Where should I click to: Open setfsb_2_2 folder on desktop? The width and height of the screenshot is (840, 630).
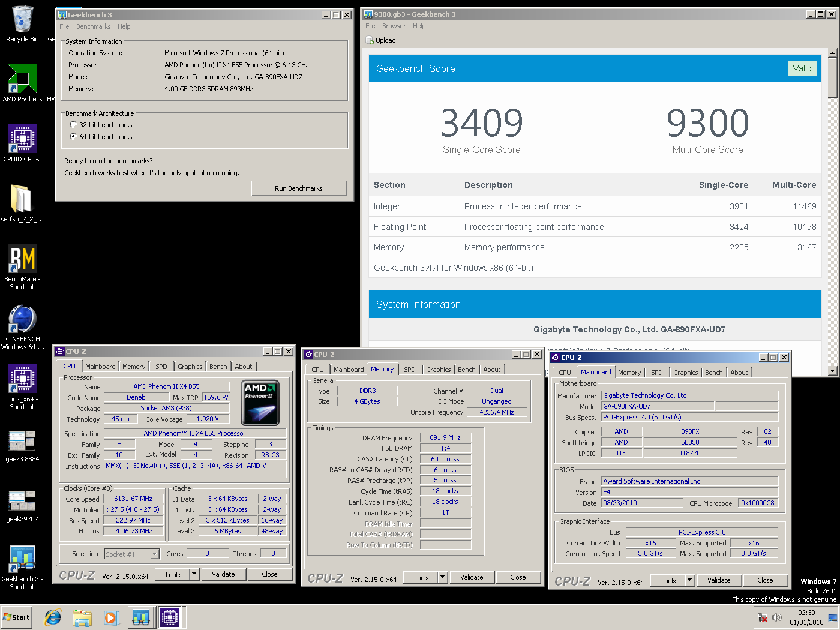pos(22,203)
